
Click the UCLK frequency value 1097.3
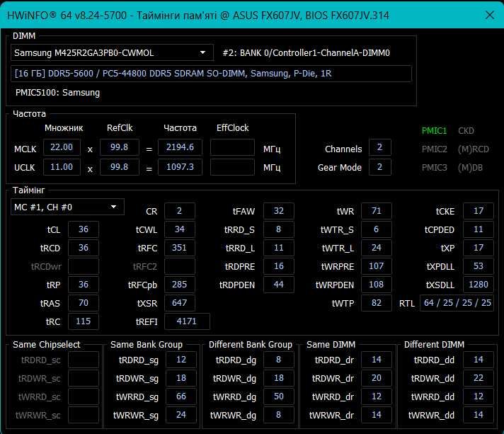tap(180, 167)
